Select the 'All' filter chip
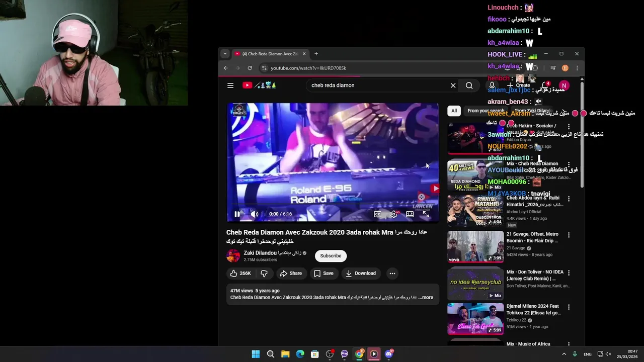 (454, 111)
